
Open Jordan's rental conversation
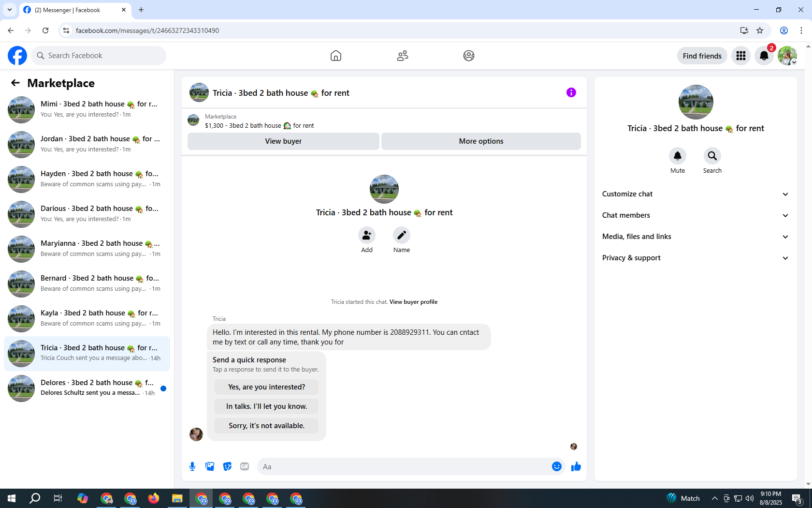point(87,144)
